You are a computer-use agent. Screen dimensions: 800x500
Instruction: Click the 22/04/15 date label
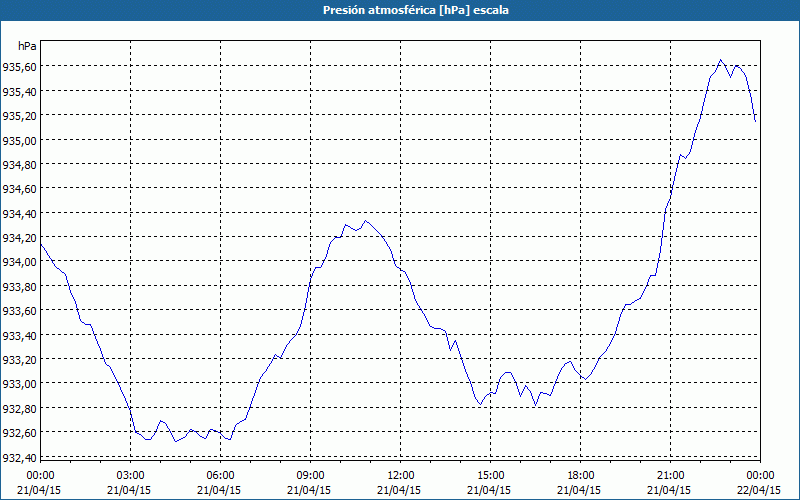(x=759, y=490)
